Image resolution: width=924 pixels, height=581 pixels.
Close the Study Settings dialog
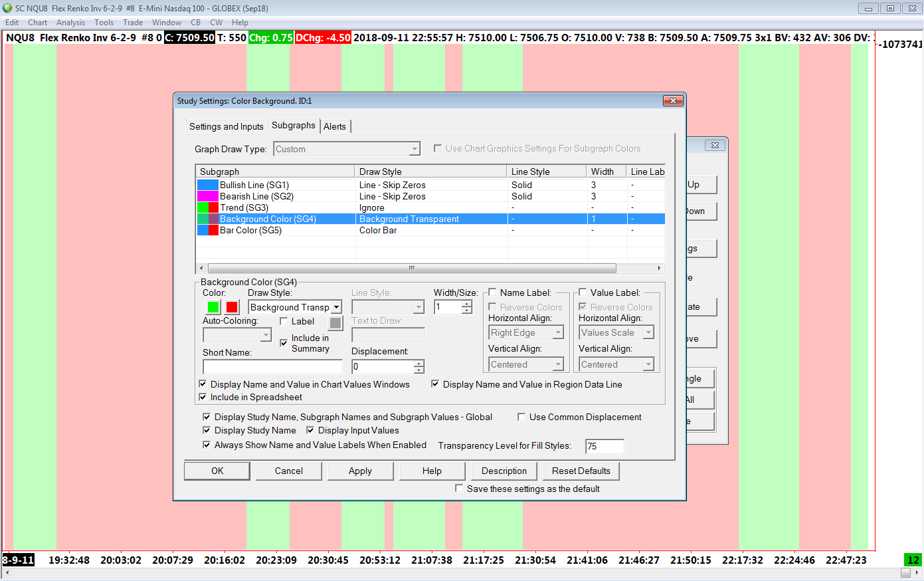672,101
